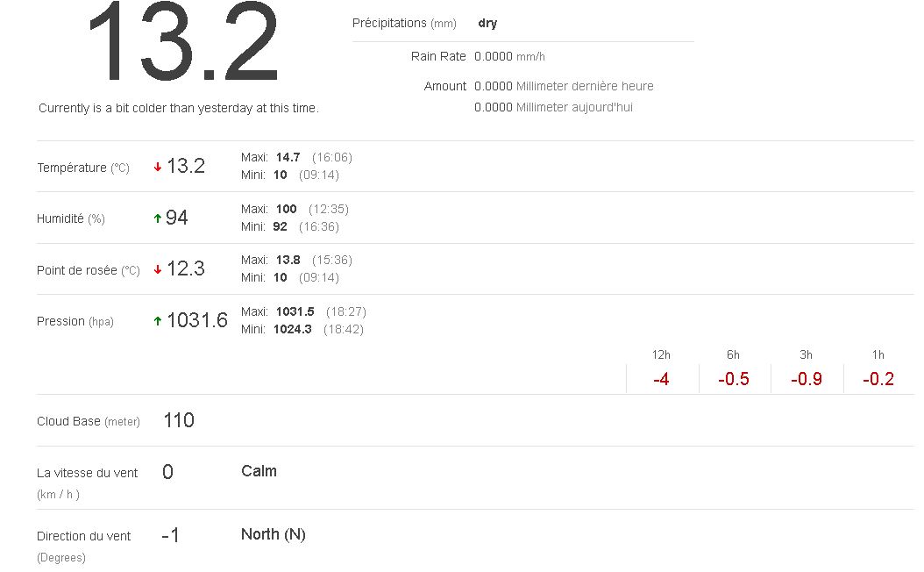Image resolution: width=924 pixels, height=572 pixels.
Task: Click the Rain Rate label
Action: (438, 56)
